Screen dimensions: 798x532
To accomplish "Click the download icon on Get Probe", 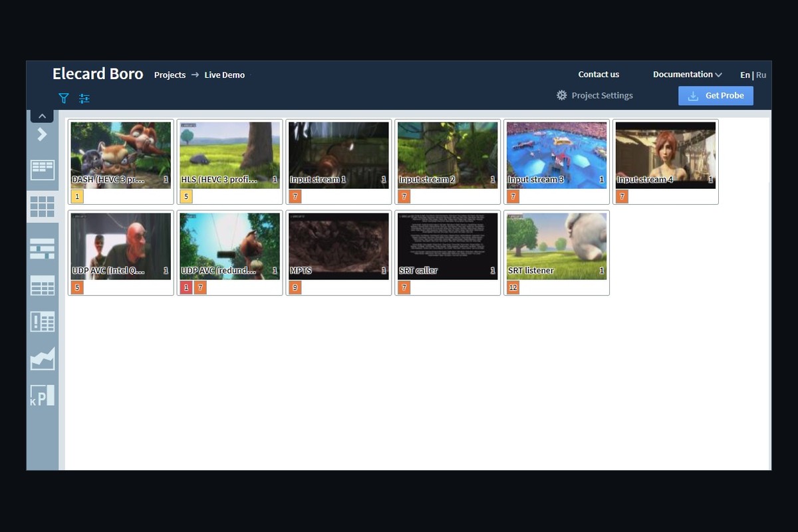I will (x=693, y=96).
